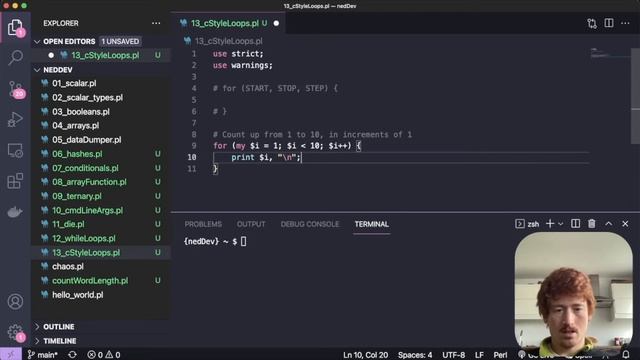Image resolution: width=640 pixels, height=360 pixels.
Task: Switch to the Debug Console tab
Action: point(310,224)
